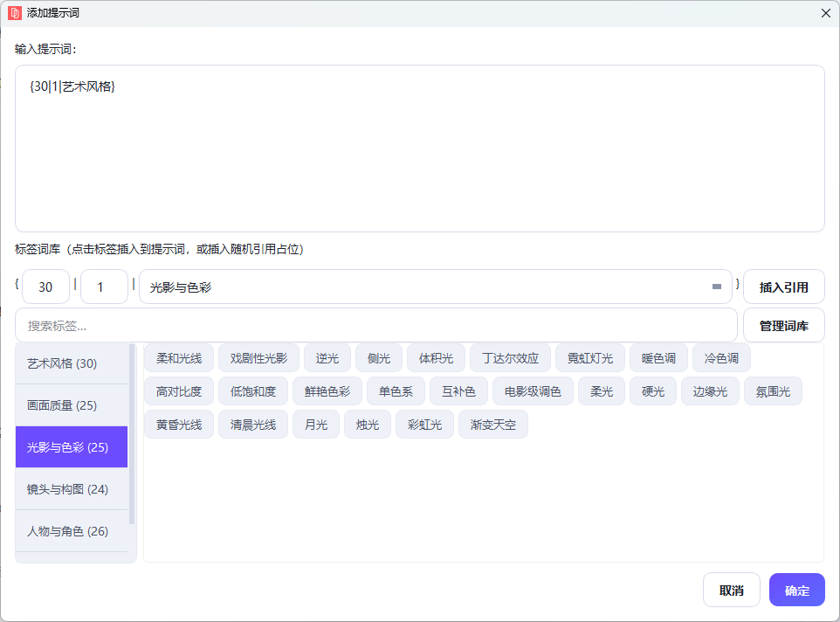
Task: Insert the 渐变天空 tag
Action: coord(493,425)
